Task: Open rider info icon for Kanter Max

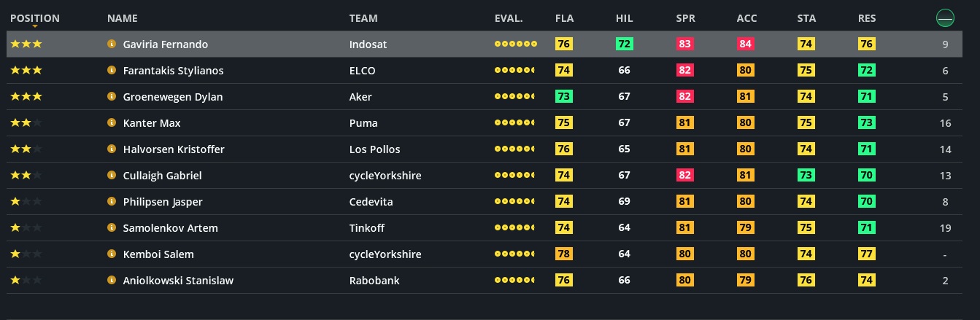Action: [x=112, y=123]
